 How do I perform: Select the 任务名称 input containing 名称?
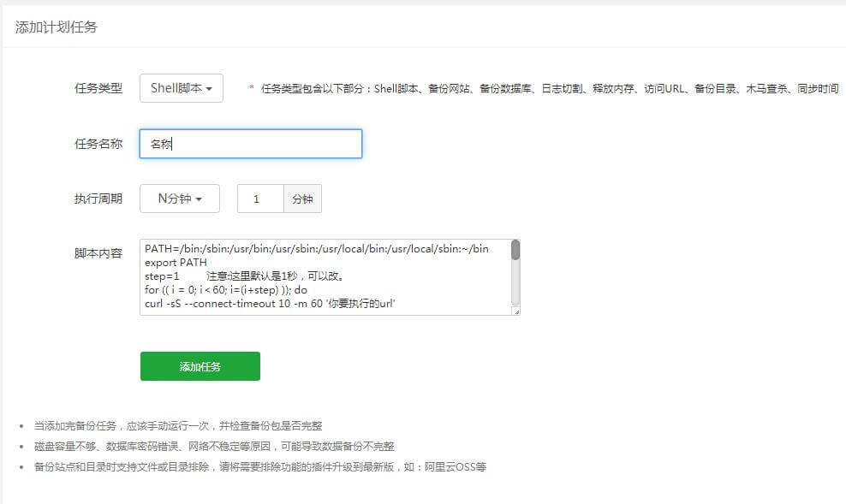pos(250,143)
